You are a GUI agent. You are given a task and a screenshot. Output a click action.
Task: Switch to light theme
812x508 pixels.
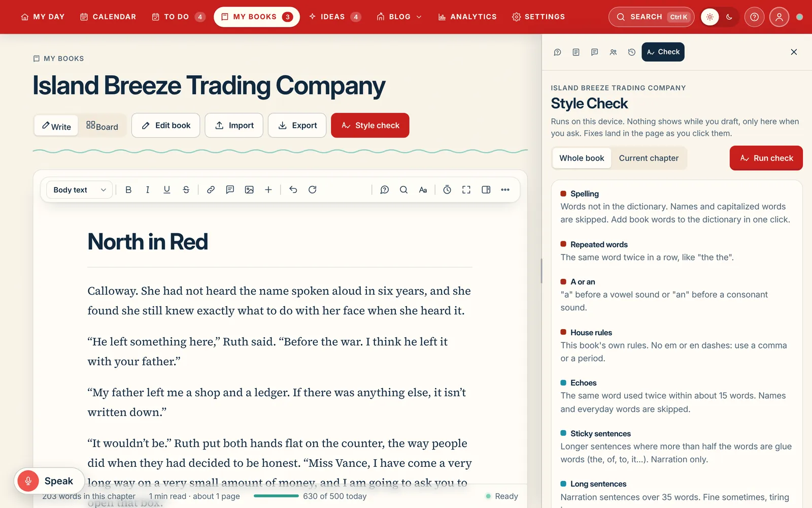(710, 17)
